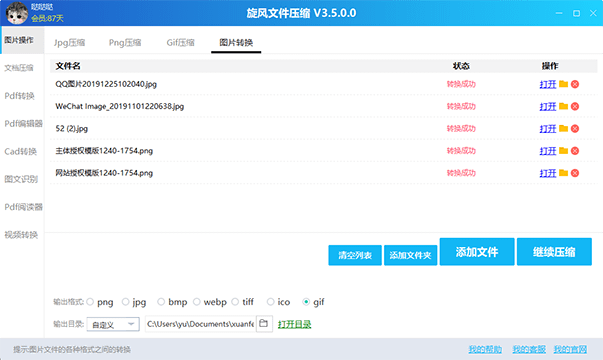Click the 添加文件夹 button
The image size is (603, 360).
point(410,255)
